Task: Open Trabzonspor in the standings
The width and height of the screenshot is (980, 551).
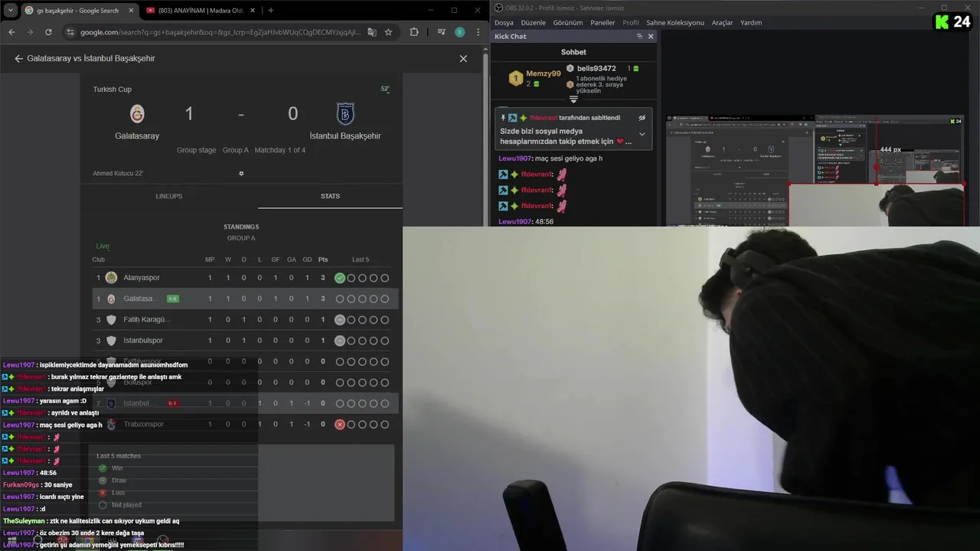Action: tap(144, 424)
